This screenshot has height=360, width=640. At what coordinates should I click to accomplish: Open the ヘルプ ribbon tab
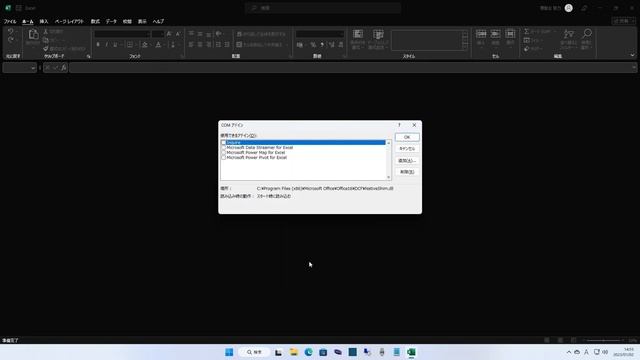click(158, 21)
